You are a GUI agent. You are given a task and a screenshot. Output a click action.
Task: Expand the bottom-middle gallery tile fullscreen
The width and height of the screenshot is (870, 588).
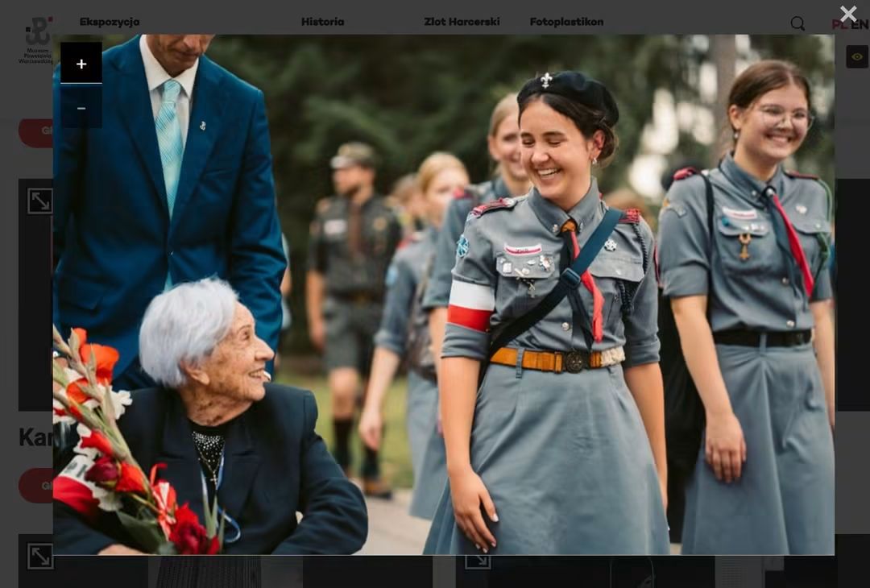[477, 561]
